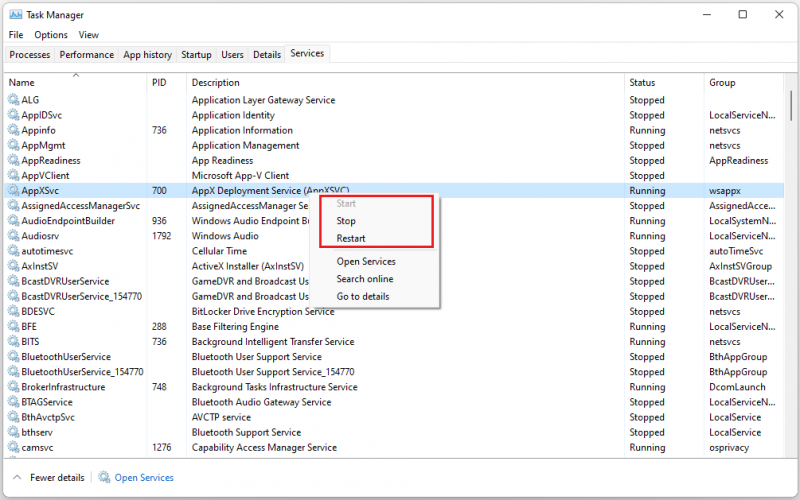Select the BcastDVRUserService_154770 row

coord(394,296)
